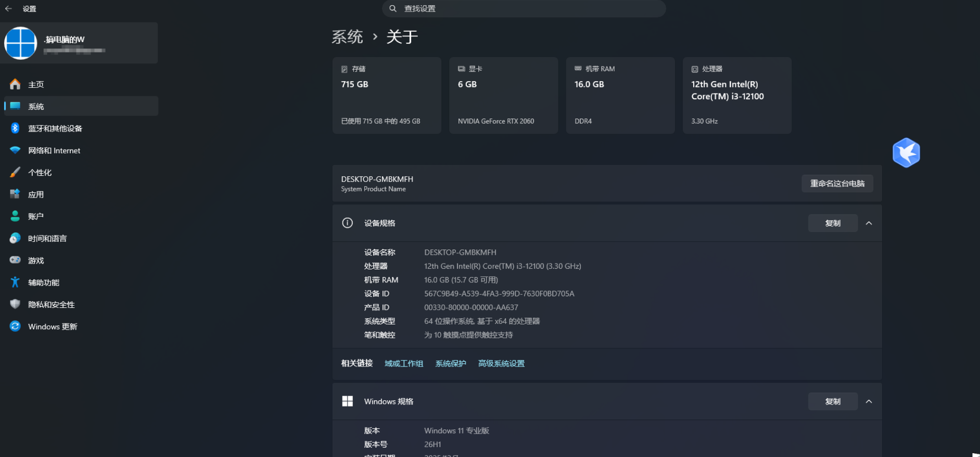Viewport: 980px width, 457px height.
Task: Click the Accounts (账户) person icon
Action: [15, 216]
